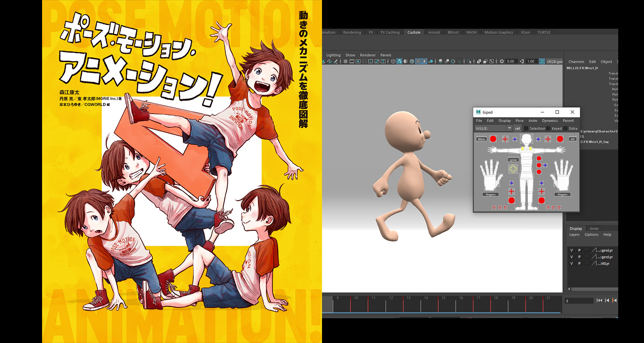The image size is (644, 343).
Task: Switch to the Arnold shelf tab
Action: pyautogui.click(x=434, y=32)
